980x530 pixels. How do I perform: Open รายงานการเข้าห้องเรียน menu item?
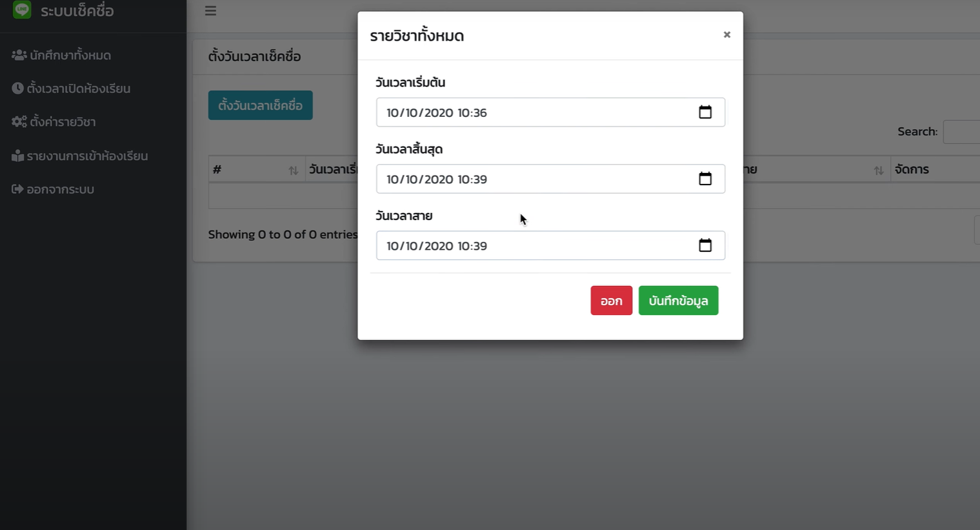tap(79, 156)
